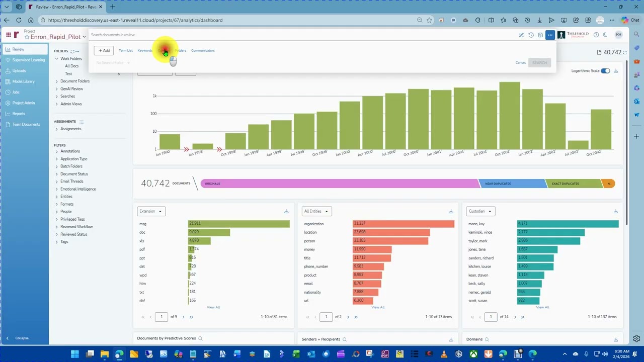Cancel the search builder

[521, 63]
